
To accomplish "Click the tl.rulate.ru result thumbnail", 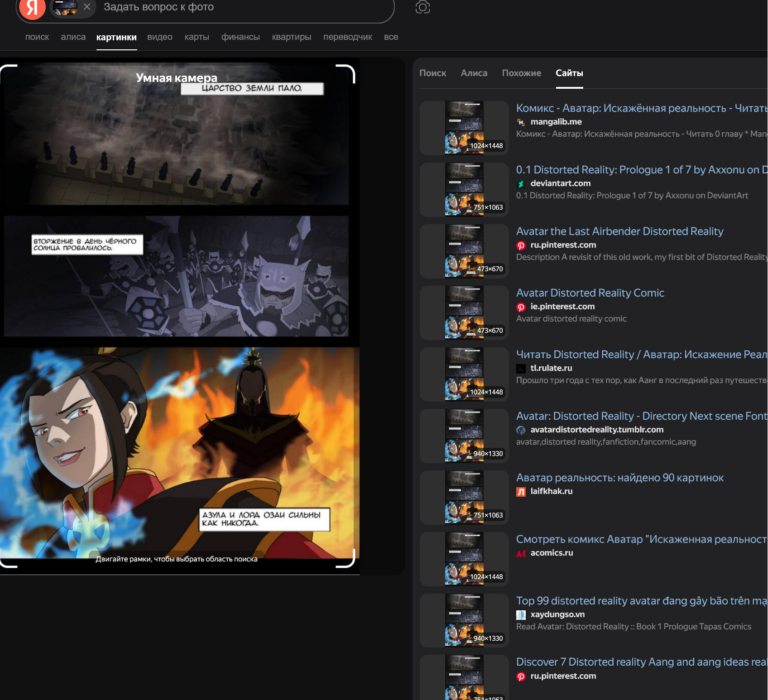I will tap(464, 374).
